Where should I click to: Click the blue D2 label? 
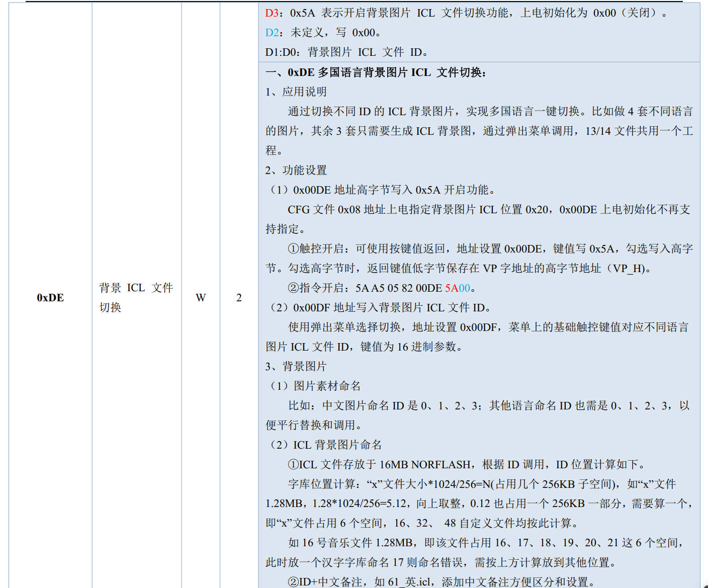click(x=272, y=33)
